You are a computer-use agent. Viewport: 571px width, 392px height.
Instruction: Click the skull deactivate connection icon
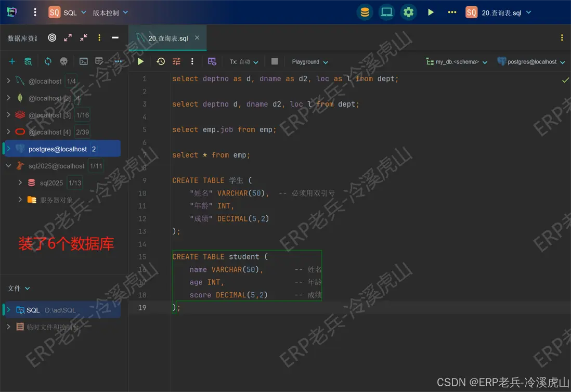64,61
